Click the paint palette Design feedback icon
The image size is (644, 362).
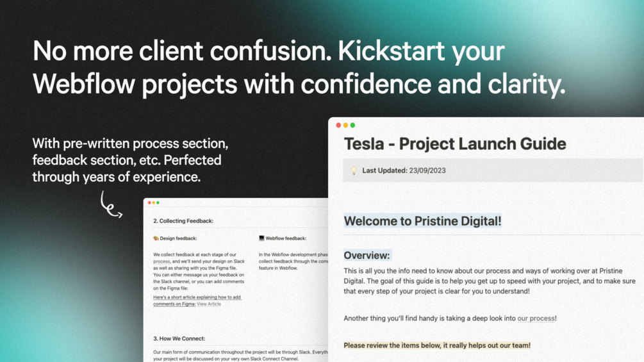pyautogui.click(x=156, y=238)
